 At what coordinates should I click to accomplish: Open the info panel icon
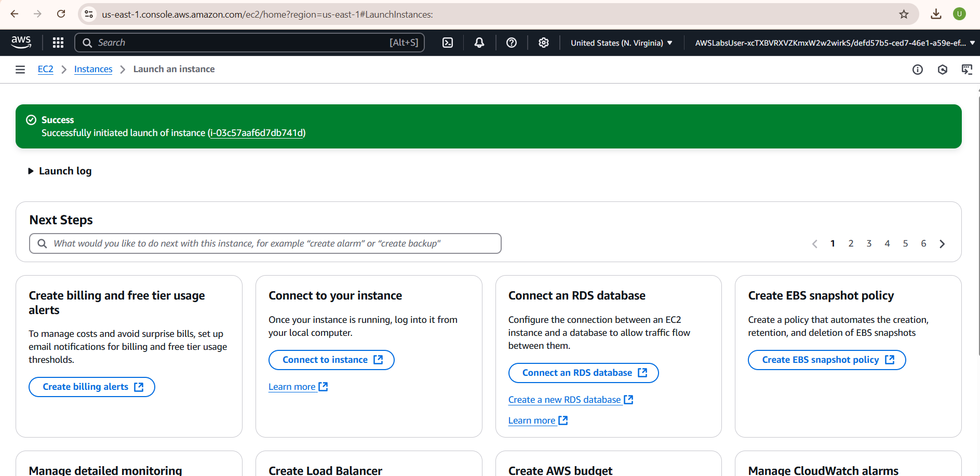(x=918, y=70)
